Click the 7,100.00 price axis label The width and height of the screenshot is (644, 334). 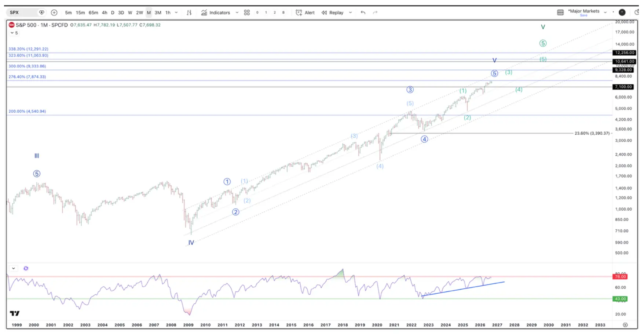coord(623,87)
